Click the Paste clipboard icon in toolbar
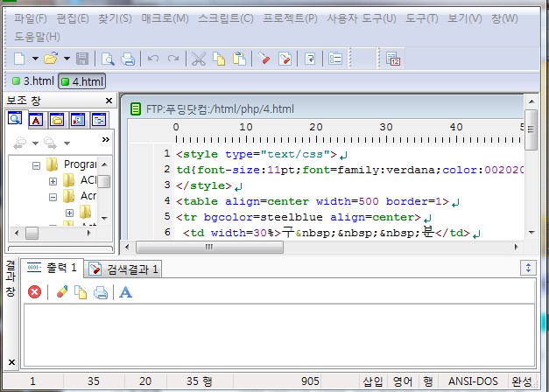 [x=237, y=59]
